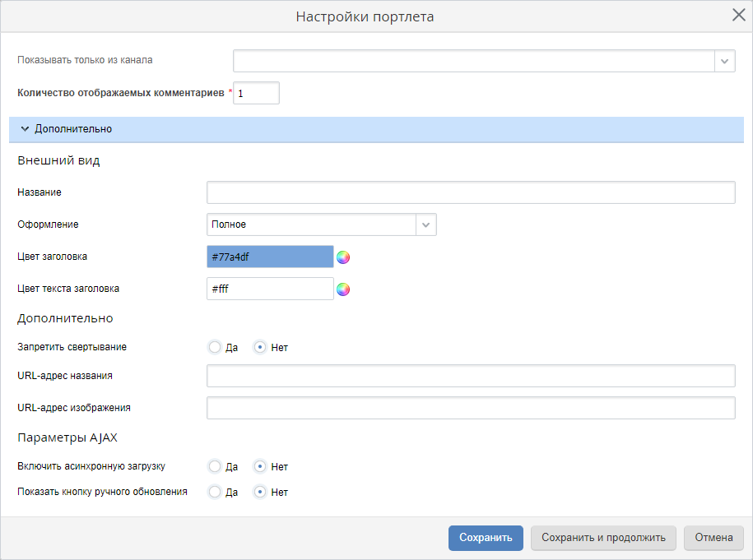Open color picker for Цвет заголовка
This screenshot has height=560, width=753.
[x=343, y=257]
